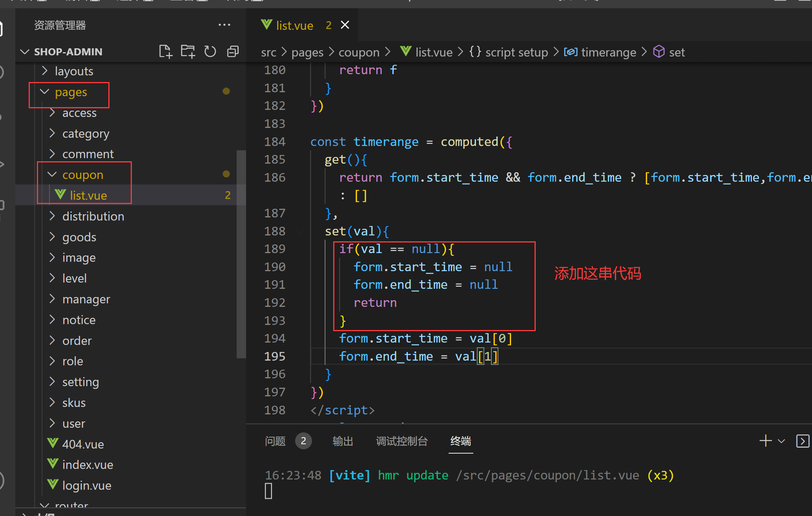Screen dimensions: 812x516
Task: Click the timerange variable icon in breadcrumb
Action: pyautogui.click(x=571, y=52)
